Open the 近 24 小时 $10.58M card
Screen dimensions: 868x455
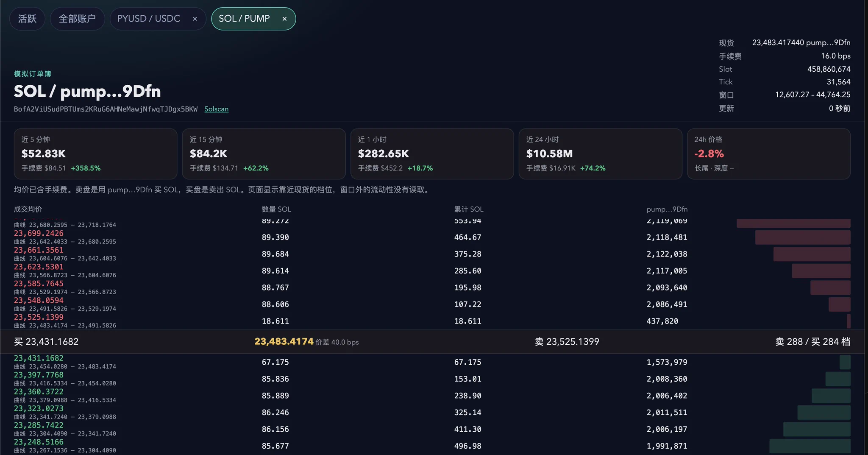[x=600, y=154]
